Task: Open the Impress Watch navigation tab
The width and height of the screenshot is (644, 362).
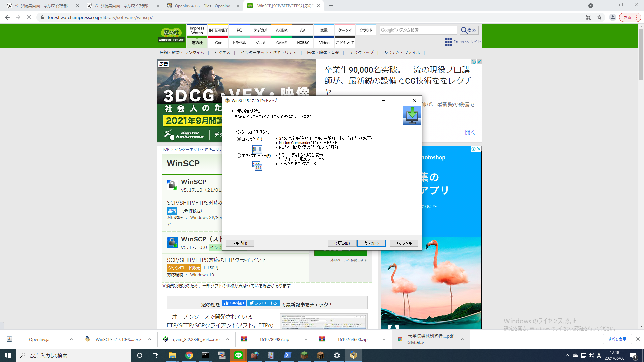Action: point(197,30)
